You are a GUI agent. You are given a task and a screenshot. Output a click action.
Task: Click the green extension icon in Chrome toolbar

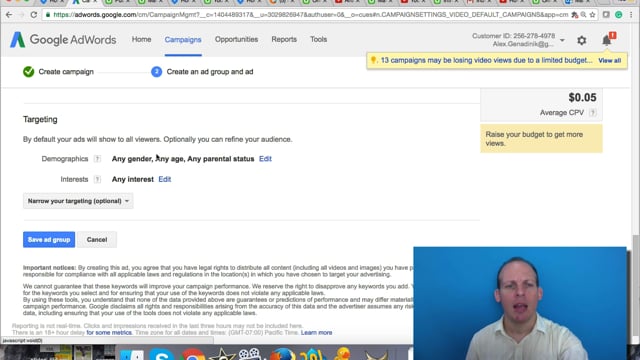point(619,15)
